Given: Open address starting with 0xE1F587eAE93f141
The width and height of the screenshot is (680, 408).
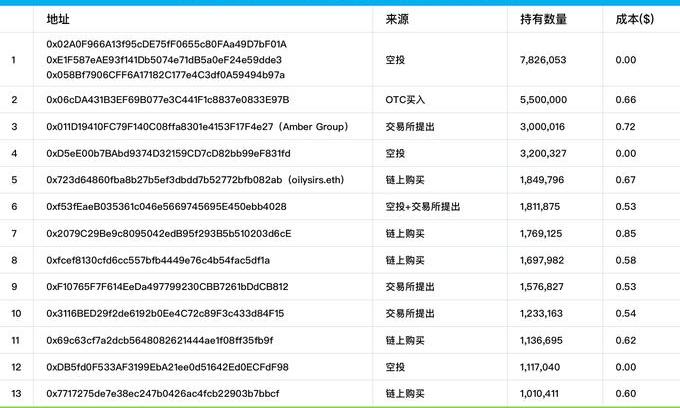Looking at the screenshot, I should click(x=166, y=60).
